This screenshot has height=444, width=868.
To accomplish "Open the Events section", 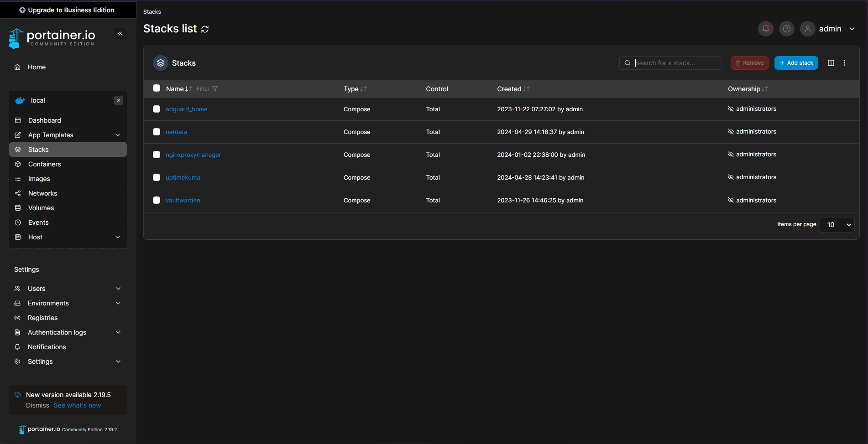I will [x=38, y=222].
